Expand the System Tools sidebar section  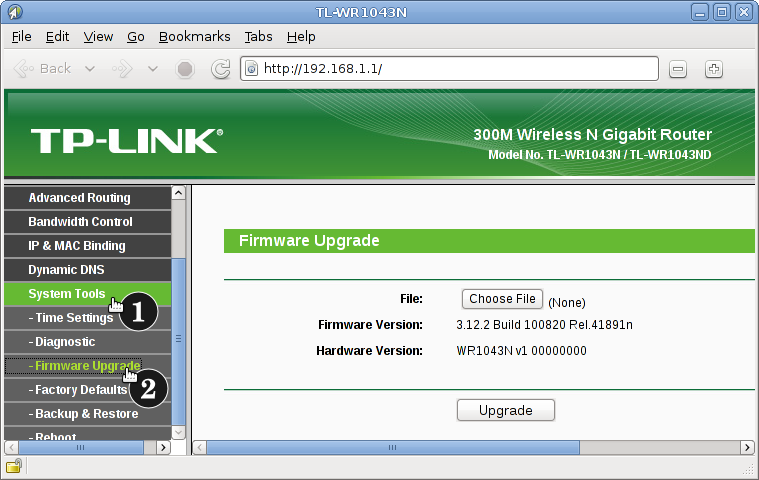[67, 294]
